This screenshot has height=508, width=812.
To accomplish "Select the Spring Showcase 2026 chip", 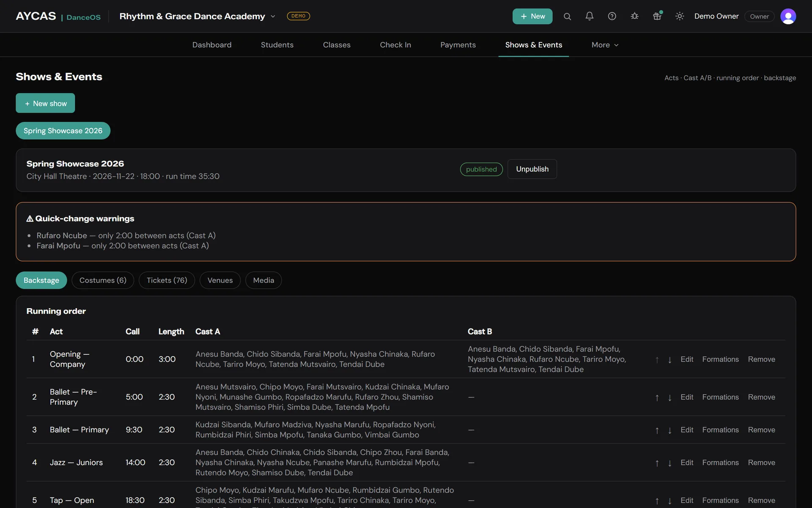I will point(63,131).
